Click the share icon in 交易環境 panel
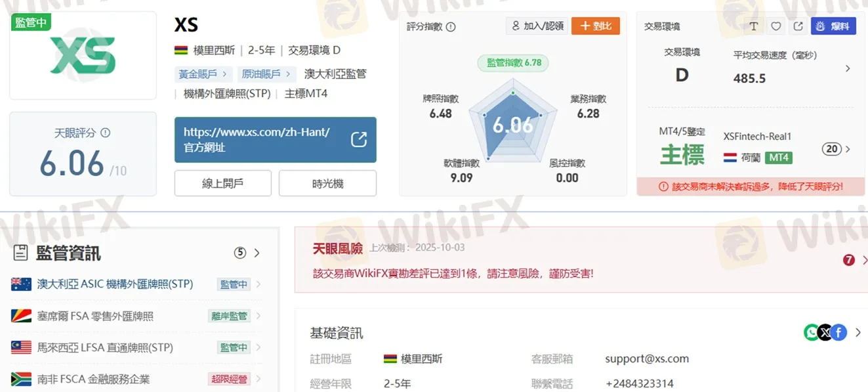Viewport: 868px width, 392px height. click(798, 26)
